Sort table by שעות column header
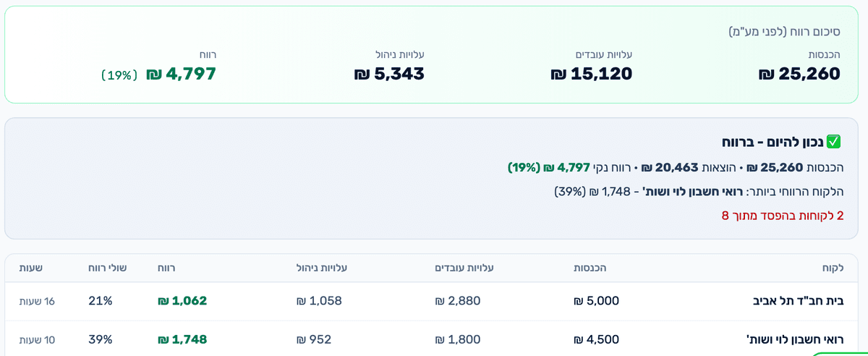Viewport: 868px width, 356px height. (31, 268)
